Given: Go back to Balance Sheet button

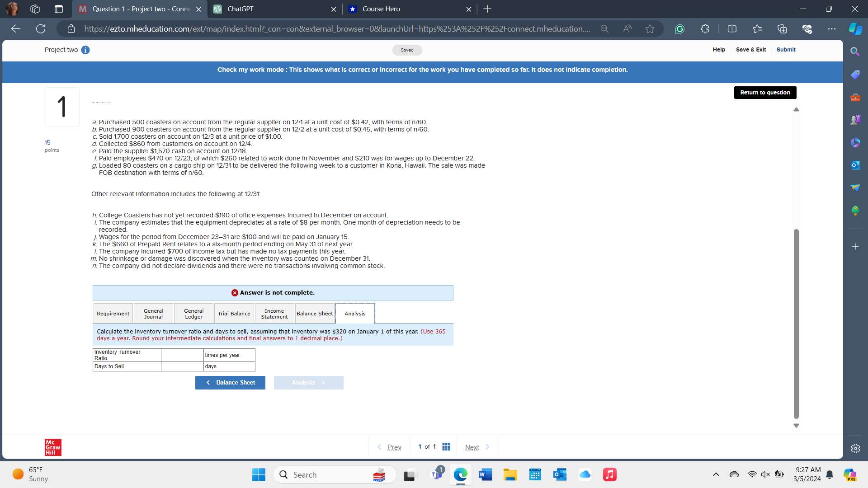Looking at the screenshot, I should point(230,383).
